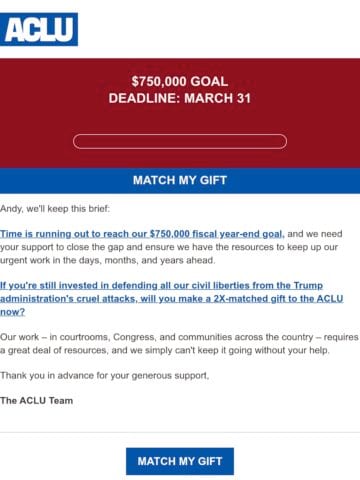Click the blue MATCH MY GIFT banner strip

coord(180,180)
